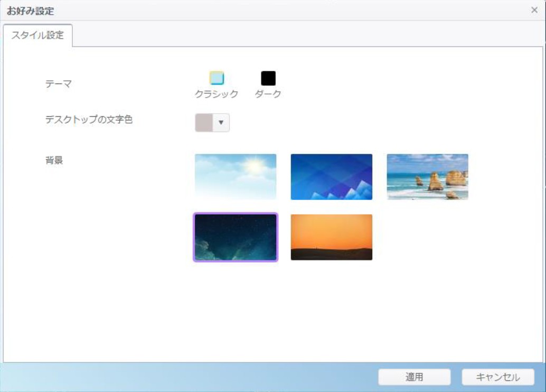This screenshot has height=392, width=546.
Task: Choose the starry night background thumbnail
Action: pos(236,237)
